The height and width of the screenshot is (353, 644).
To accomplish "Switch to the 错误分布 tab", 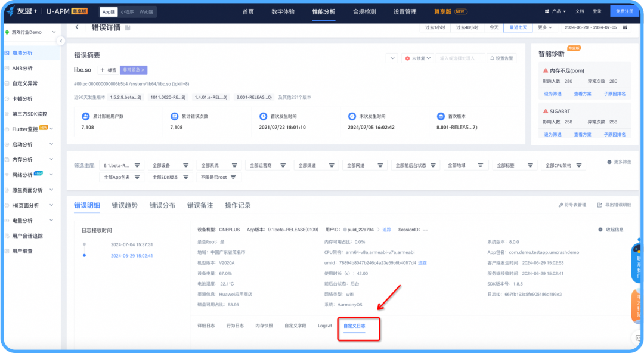I will [162, 205].
